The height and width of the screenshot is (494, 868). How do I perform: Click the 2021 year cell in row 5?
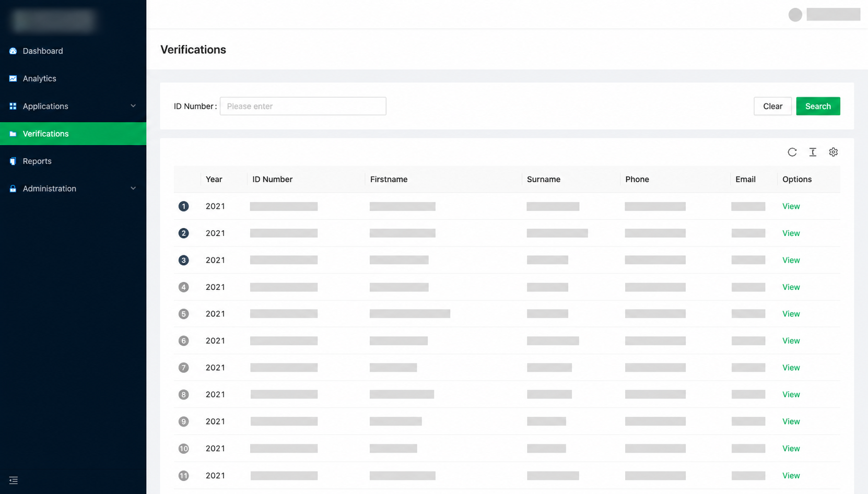click(215, 314)
